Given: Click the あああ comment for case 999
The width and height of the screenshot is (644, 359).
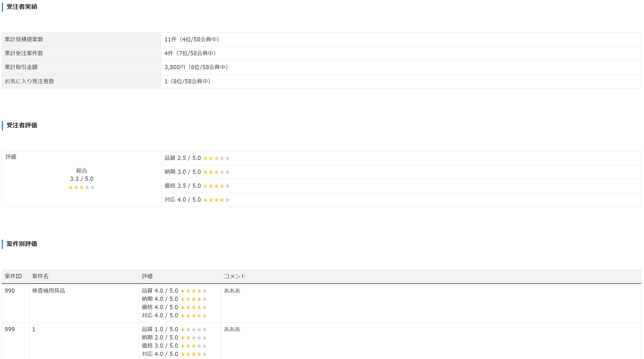Looking at the screenshot, I should (x=232, y=329).
